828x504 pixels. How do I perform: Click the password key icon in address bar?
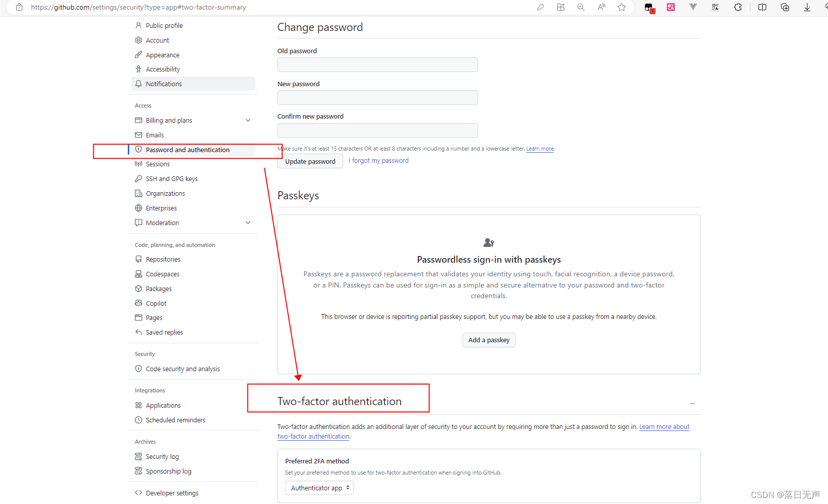541,7
